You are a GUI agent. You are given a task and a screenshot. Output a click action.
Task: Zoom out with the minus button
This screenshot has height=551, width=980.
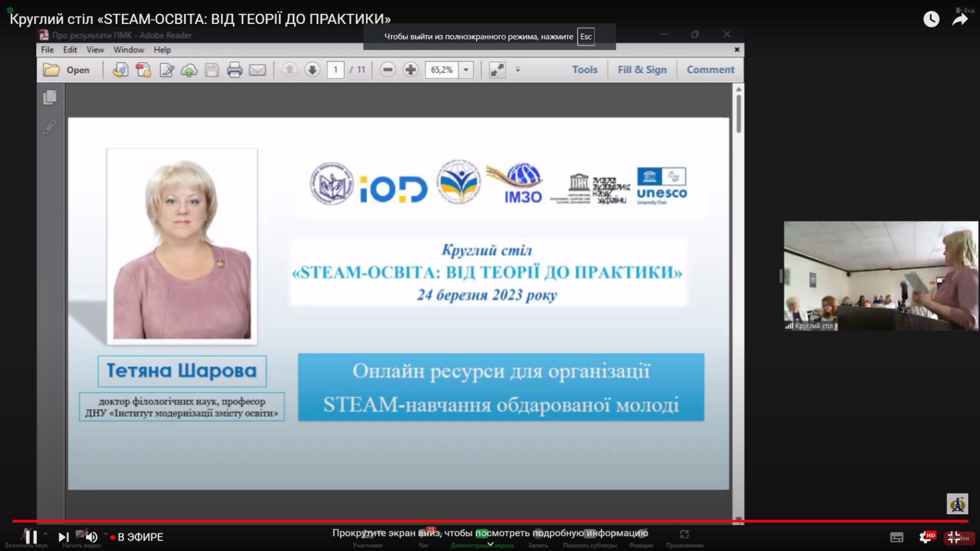click(x=388, y=70)
